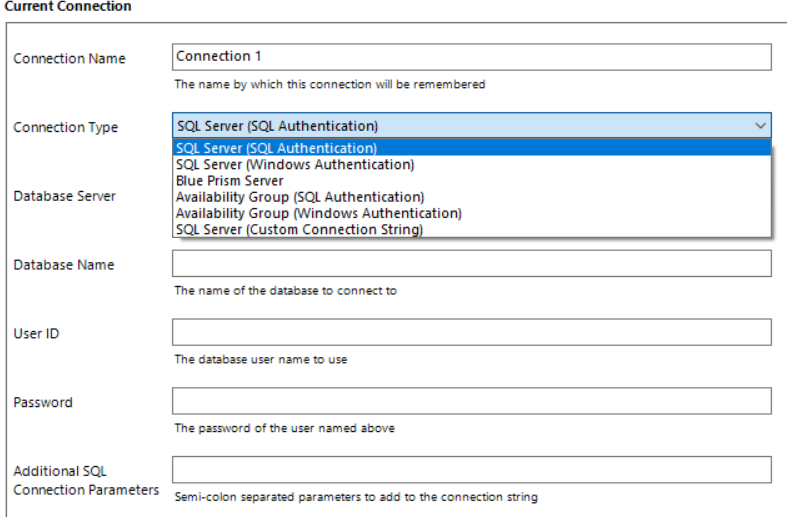Choose Availability Group (Windows Authentication) option
The height and width of the screenshot is (517, 787).
[x=319, y=213]
